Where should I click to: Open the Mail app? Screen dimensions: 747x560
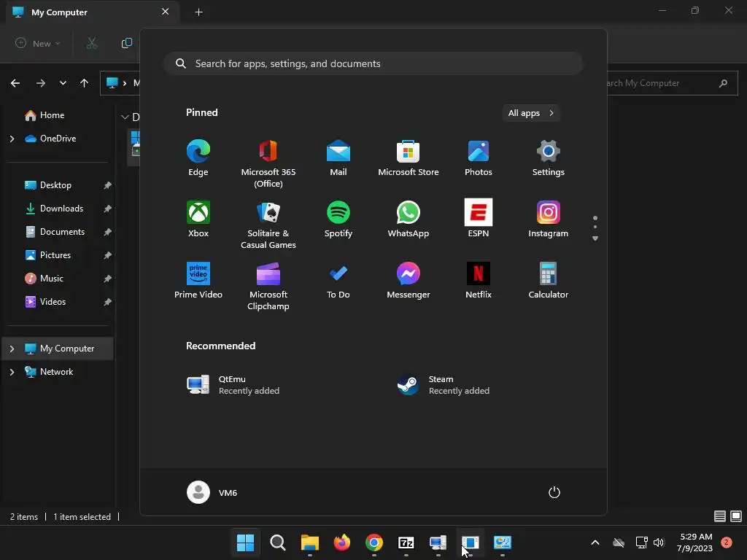point(338,158)
